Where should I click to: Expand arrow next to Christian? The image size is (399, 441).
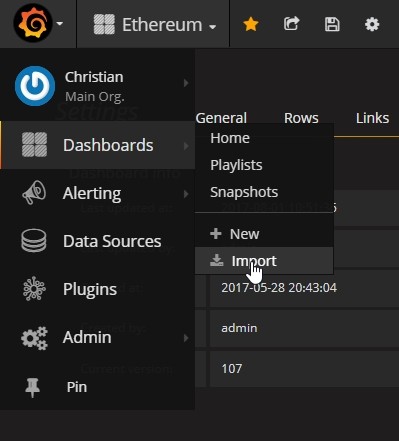[186, 83]
